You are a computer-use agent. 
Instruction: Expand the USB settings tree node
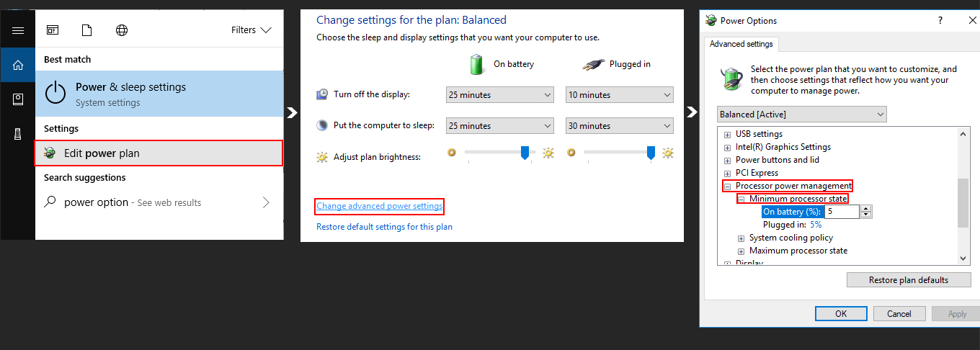click(x=728, y=134)
